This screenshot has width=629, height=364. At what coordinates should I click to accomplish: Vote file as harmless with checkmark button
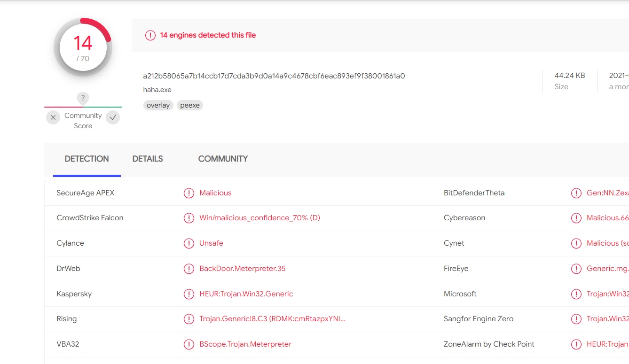click(113, 117)
